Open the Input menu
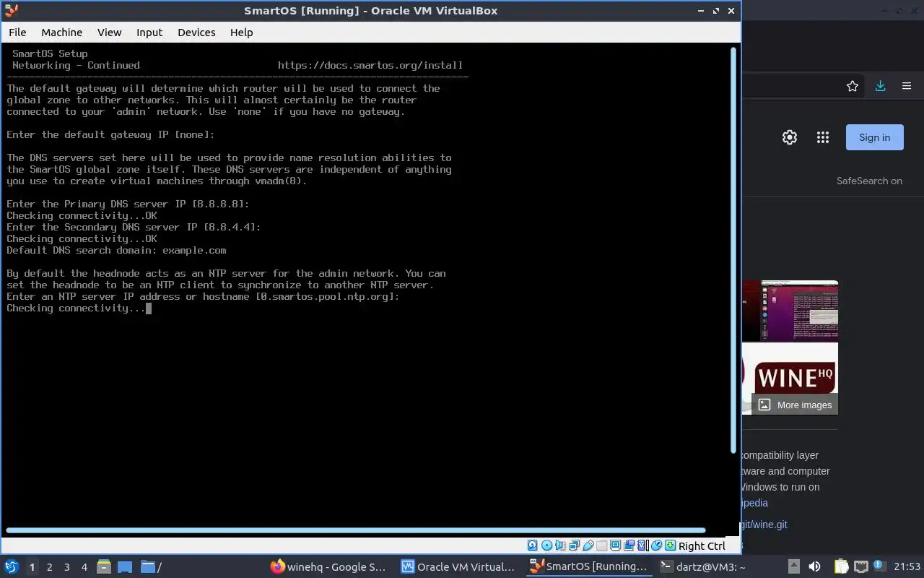The height and width of the screenshot is (578, 924). coord(149,33)
